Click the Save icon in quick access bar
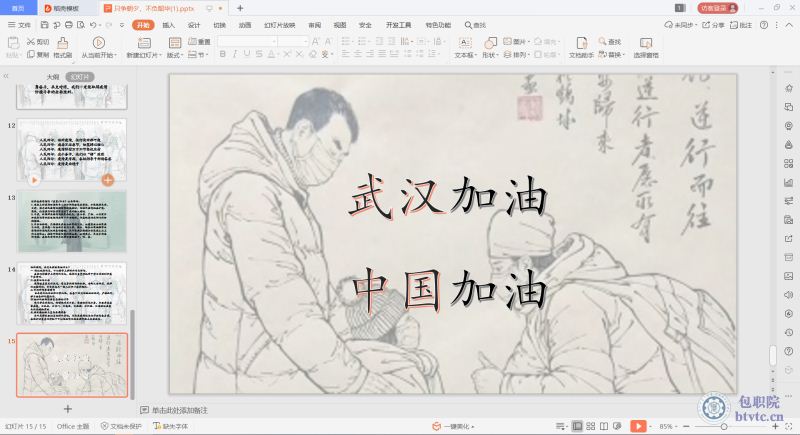Screen dimensions: 800x435 (44, 25)
